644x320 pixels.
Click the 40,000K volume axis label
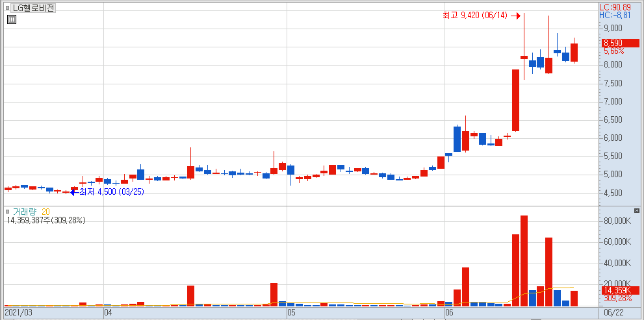[x=617, y=263]
